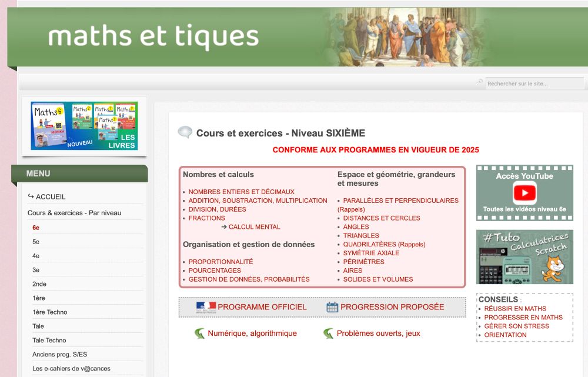Open the TRIANGLES lesson link

click(x=361, y=236)
